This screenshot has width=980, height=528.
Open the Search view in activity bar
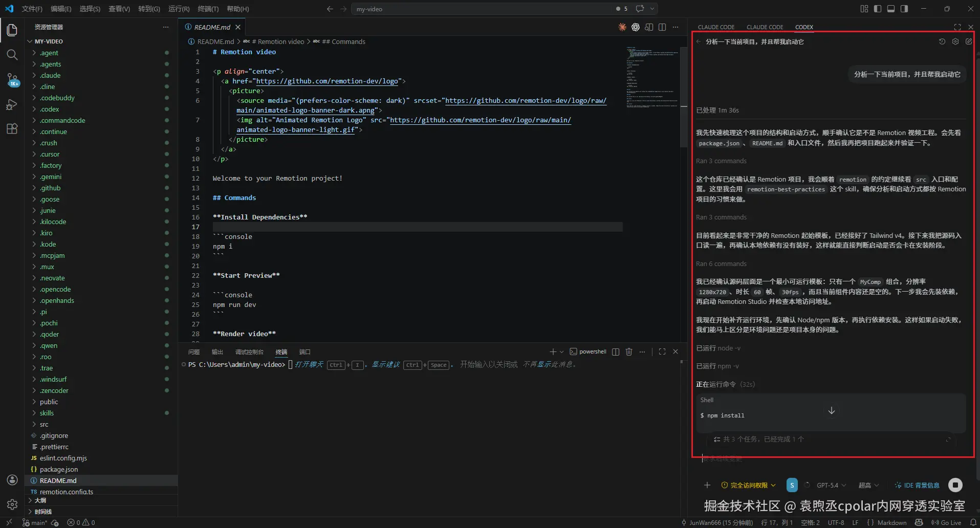click(12, 55)
